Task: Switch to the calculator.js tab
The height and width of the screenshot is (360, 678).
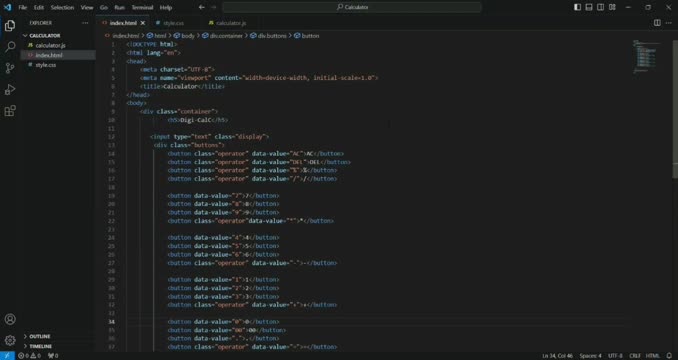Action: (227, 23)
